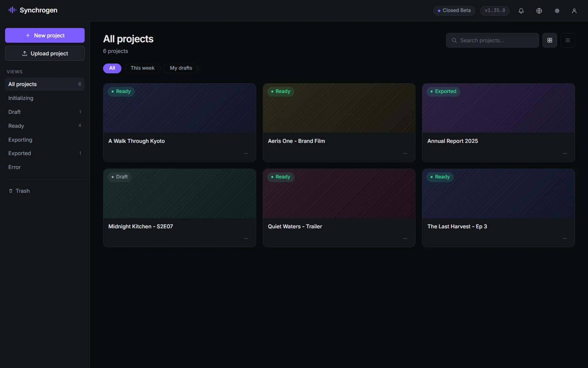Viewport: 588px width, 368px height.
Task: Show Exported projects view
Action: pyautogui.click(x=45, y=153)
